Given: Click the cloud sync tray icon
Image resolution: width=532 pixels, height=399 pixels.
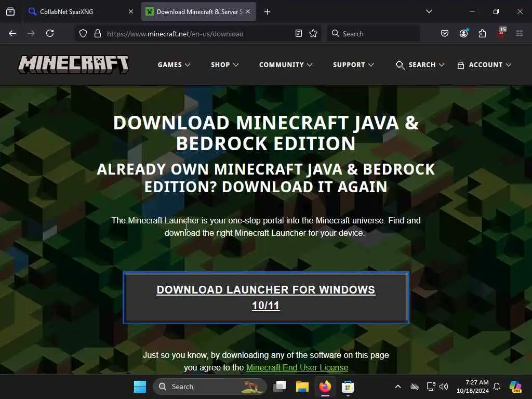Looking at the screenshot, I should pos(414,387).
